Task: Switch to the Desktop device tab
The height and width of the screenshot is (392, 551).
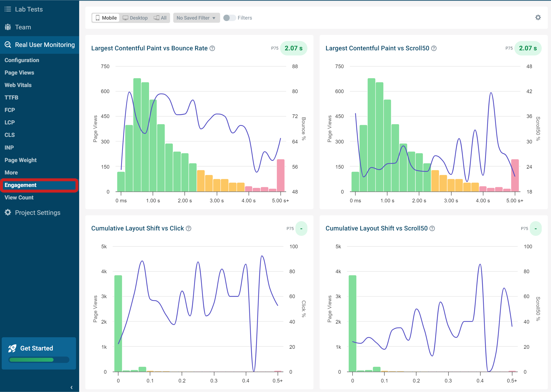Action: (x=135, y=18)
